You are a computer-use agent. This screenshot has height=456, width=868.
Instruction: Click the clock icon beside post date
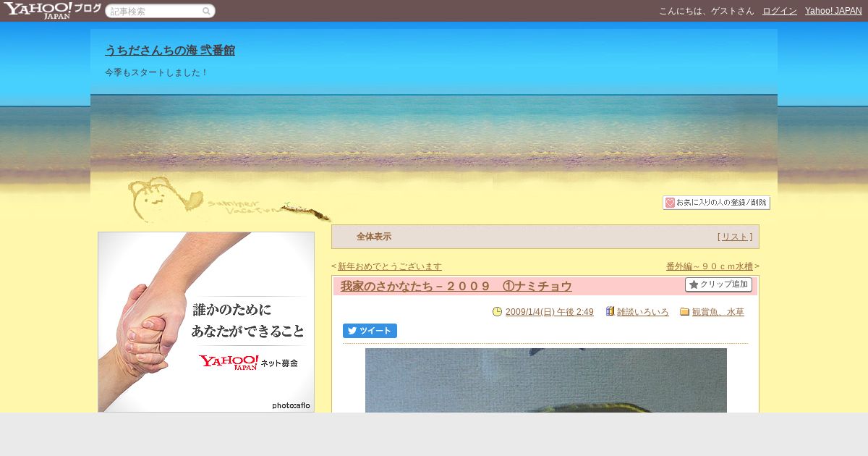tap(497, 312)
